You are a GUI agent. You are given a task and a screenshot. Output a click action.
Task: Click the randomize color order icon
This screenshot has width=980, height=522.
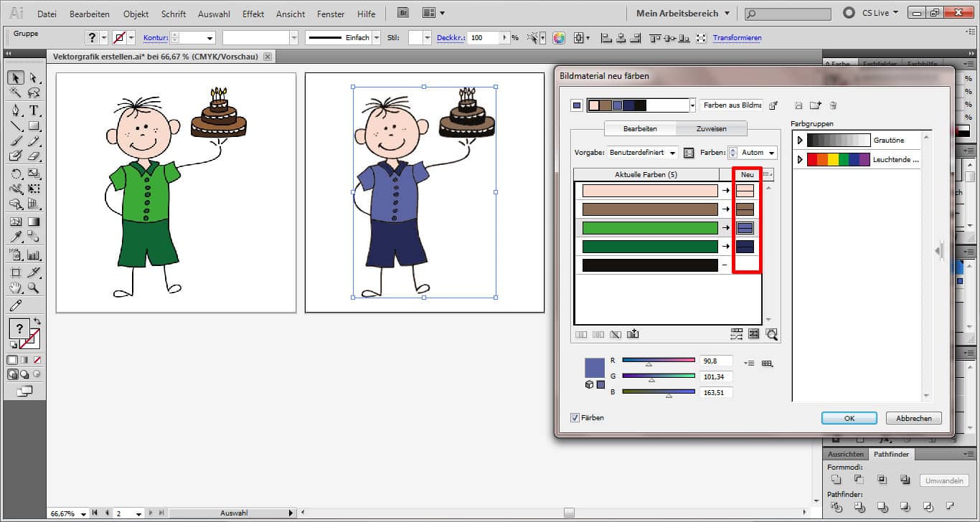click(736, 334)
